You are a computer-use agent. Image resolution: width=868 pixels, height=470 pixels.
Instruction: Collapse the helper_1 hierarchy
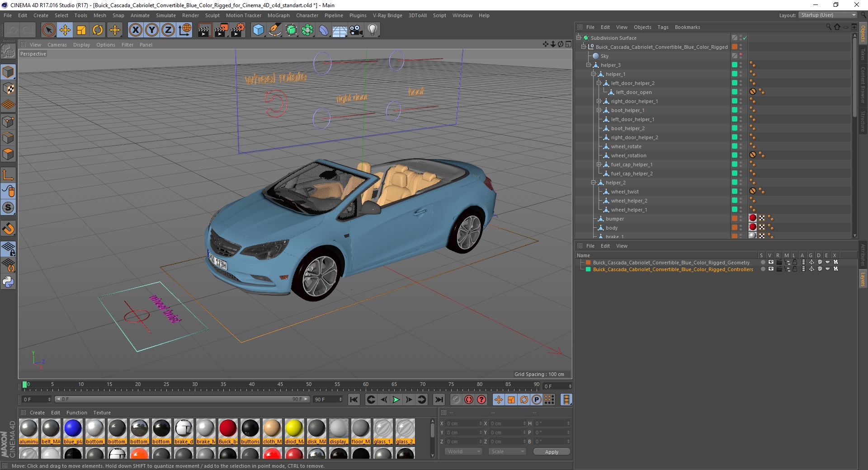(x=594, y=74)
